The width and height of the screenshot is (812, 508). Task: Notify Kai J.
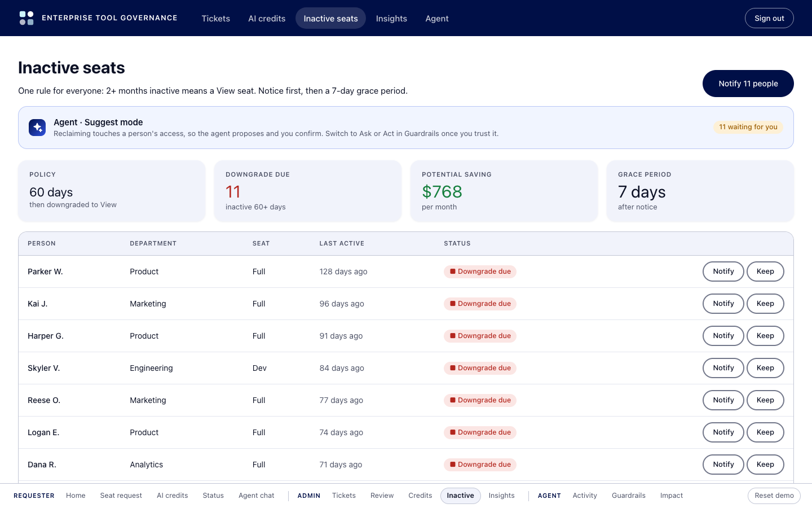[x=723, y=304]
